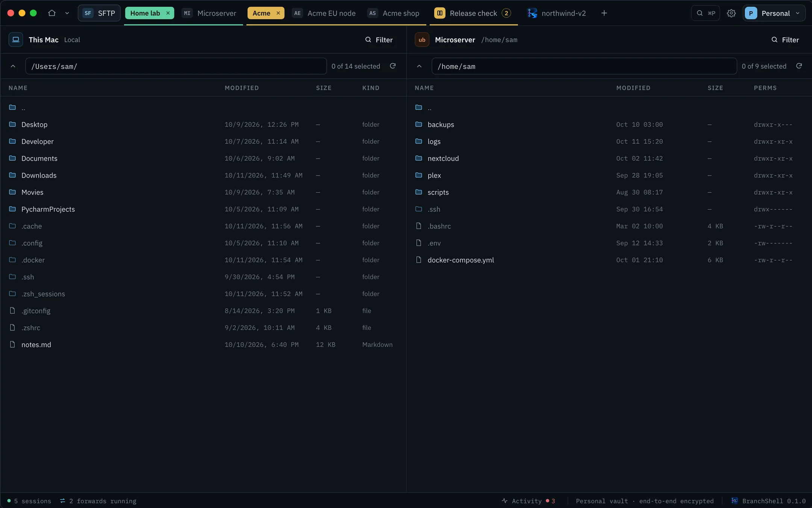Open the Acme shop tab
The height and width of the screenshot is (508, 812).
tap(394, 13)
